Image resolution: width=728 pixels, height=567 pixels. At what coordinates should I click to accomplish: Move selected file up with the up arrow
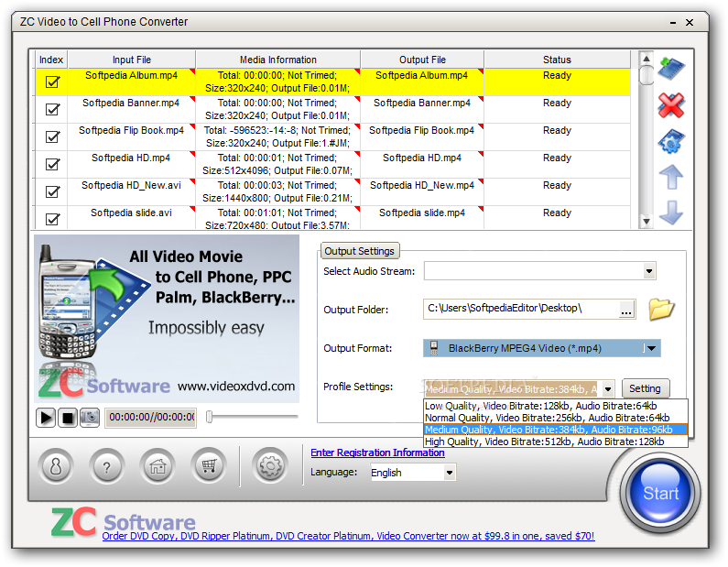tap(671, 177)
